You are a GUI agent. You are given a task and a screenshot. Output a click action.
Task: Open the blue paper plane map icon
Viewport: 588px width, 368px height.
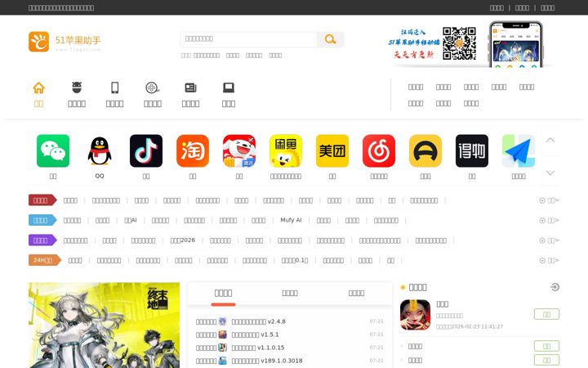pos(519,151)
